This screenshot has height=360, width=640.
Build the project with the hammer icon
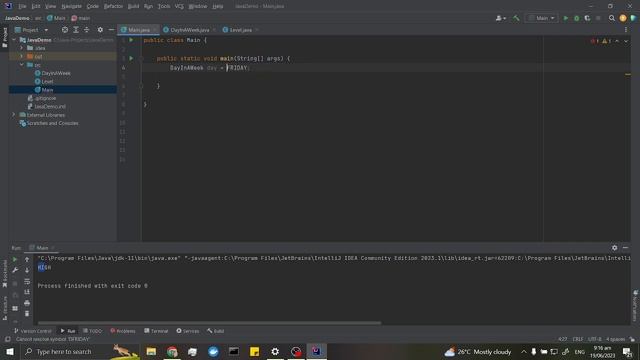coord(516,18)
